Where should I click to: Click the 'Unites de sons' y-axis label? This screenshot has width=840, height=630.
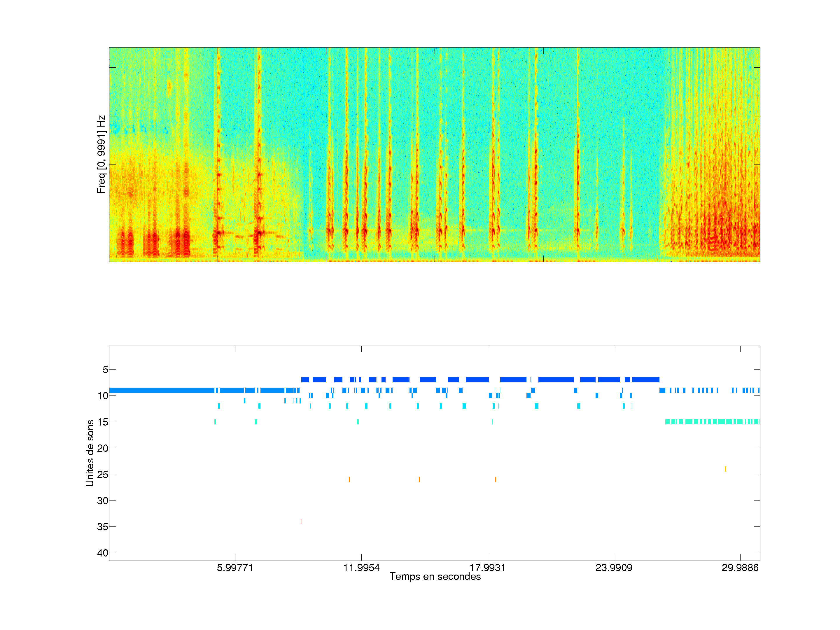tap(90, 453)
